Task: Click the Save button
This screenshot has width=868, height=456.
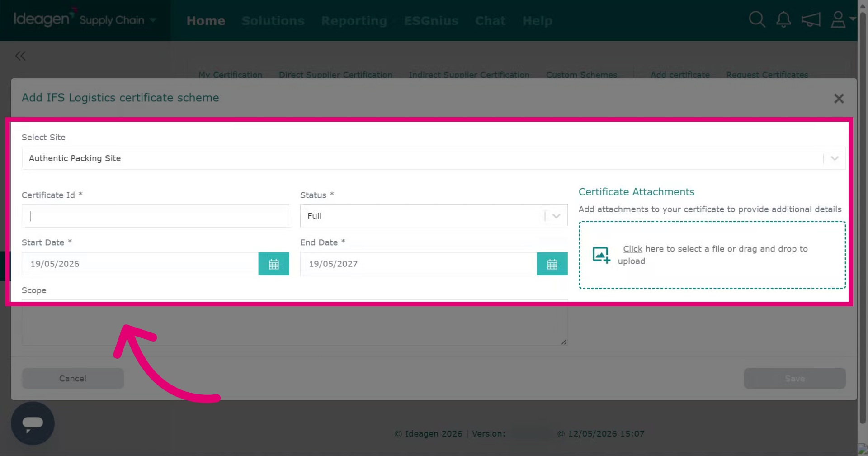Action: 795,379
